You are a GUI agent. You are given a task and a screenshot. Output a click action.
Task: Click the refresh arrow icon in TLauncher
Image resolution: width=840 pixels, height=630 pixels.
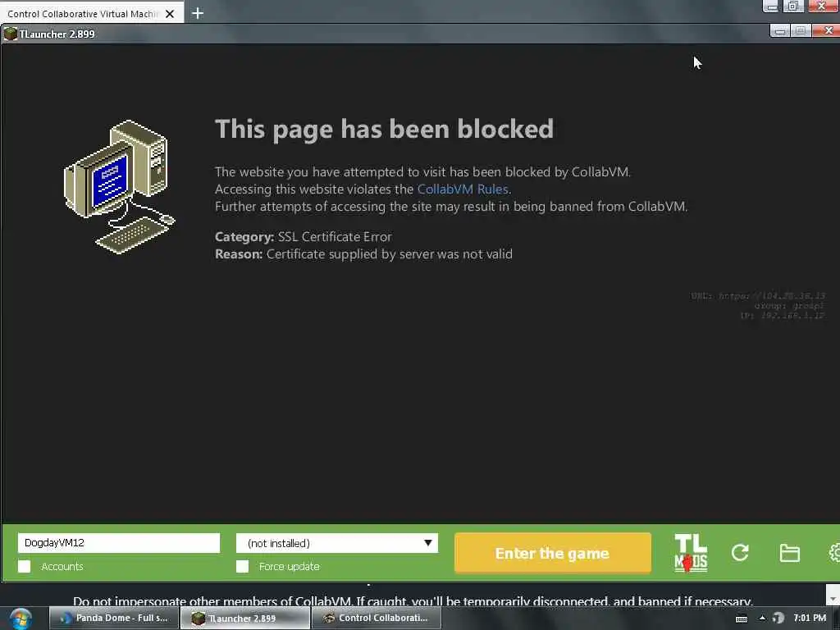740,552
